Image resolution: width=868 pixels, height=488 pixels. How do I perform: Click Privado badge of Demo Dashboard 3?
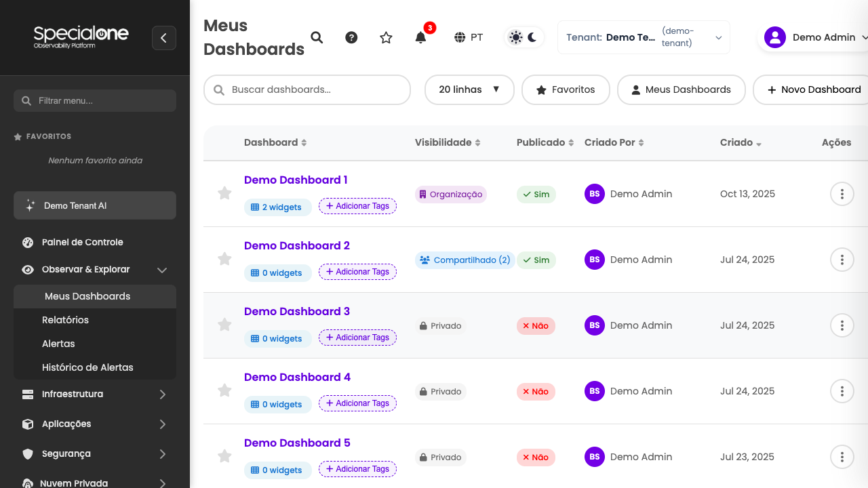click(x=441, y=326)
